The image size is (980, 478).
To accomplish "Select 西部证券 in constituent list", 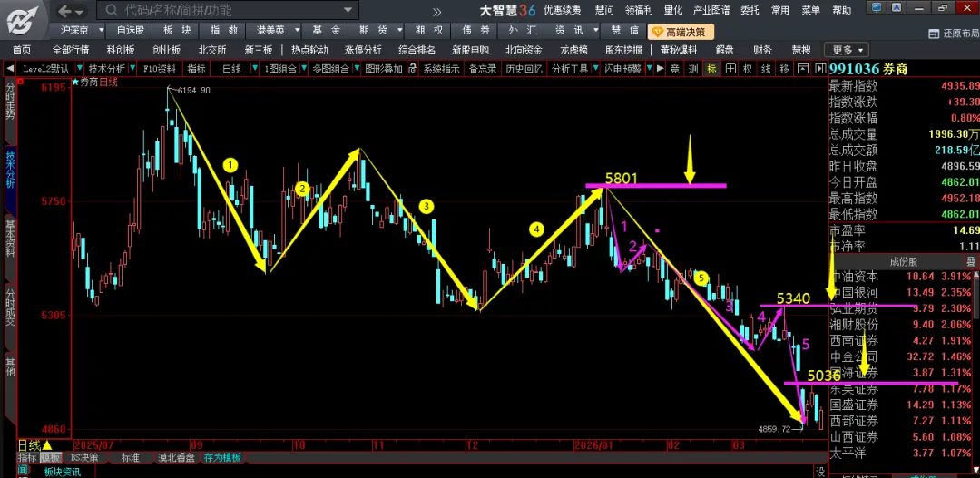I will click(x=854, y=421).
